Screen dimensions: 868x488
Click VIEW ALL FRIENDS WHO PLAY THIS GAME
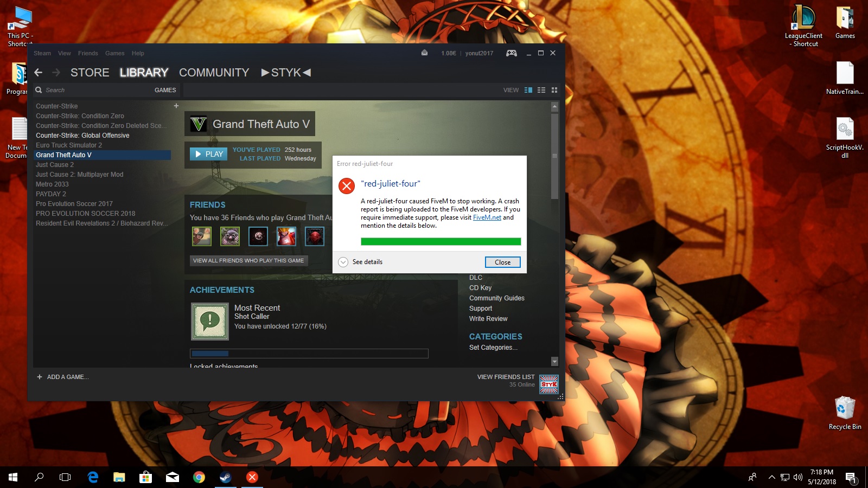248,261
